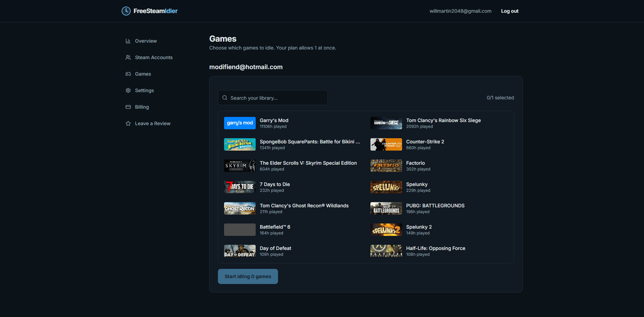This screenshot has width=644, height=317.
Task: Click Start idling 0 games button
Action: point(248,276)
